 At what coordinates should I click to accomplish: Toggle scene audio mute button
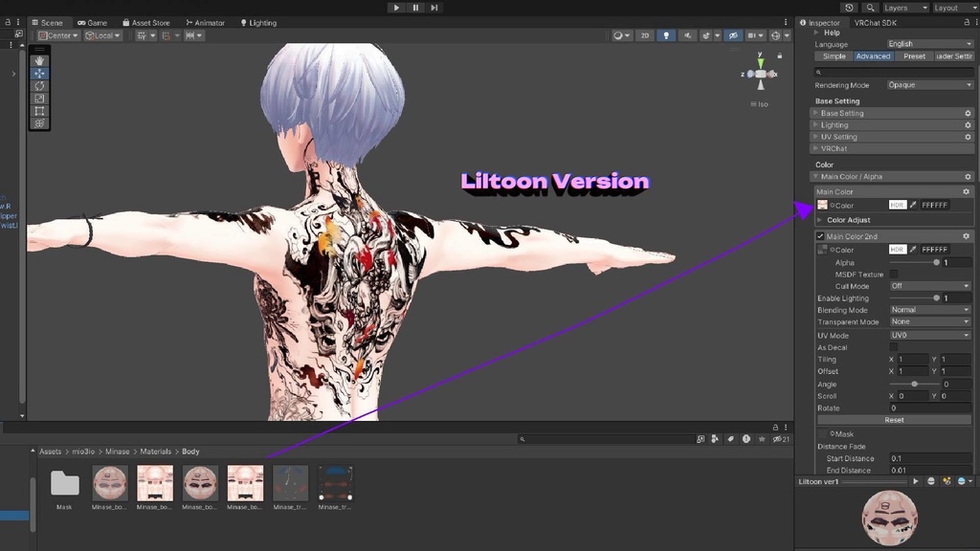click(x=687, y=35)
